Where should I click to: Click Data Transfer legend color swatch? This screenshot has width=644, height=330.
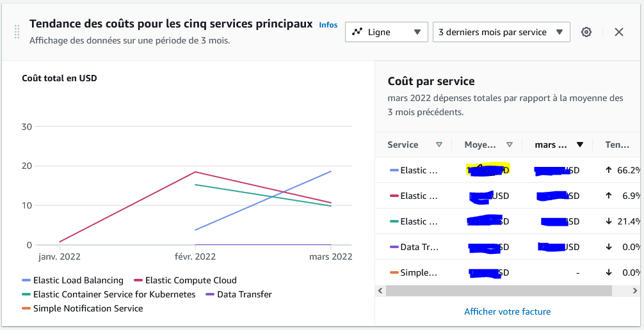(210, 295)
